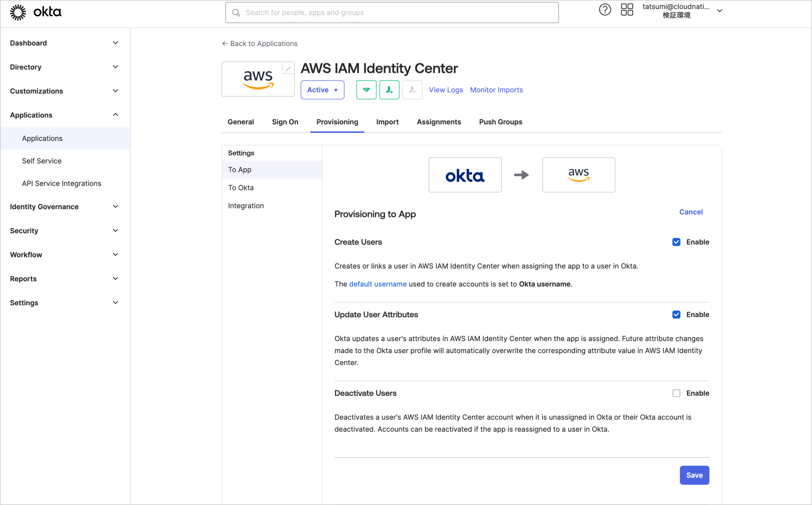
Task: Click the green handshake provisioning status icon
Action: (x=366, y=90)
